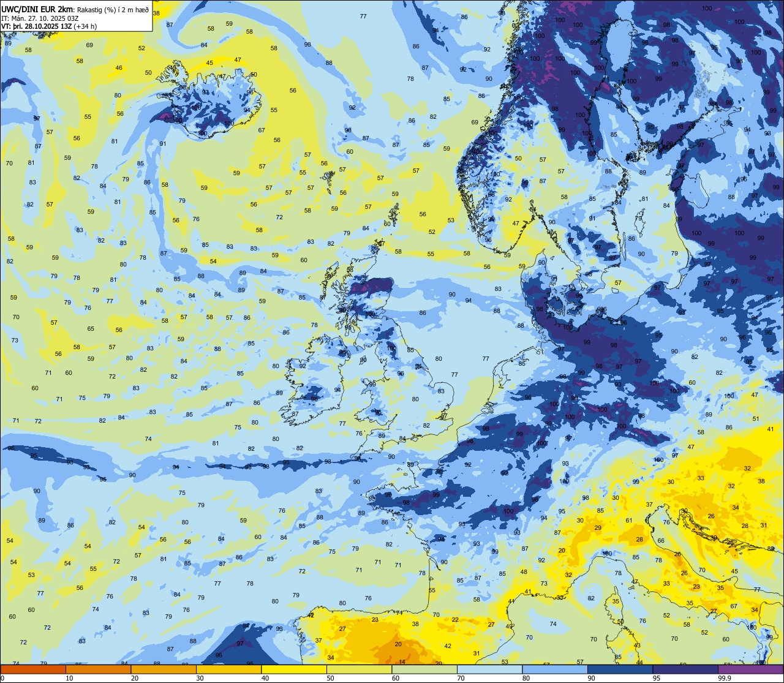Click the legend tick label '60'
This screenshot has height=683, width=784.
coord(396,678)
